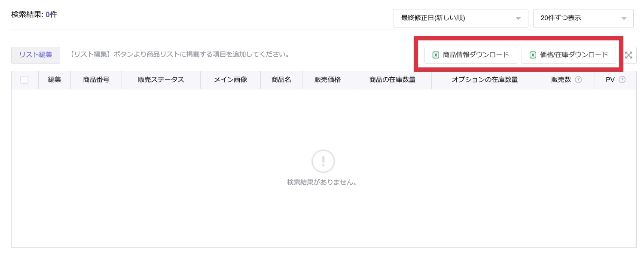Click the 検索結果がありません message
Image resolution: width=644 pixels, height=256 pixels.
click(322, 183)
